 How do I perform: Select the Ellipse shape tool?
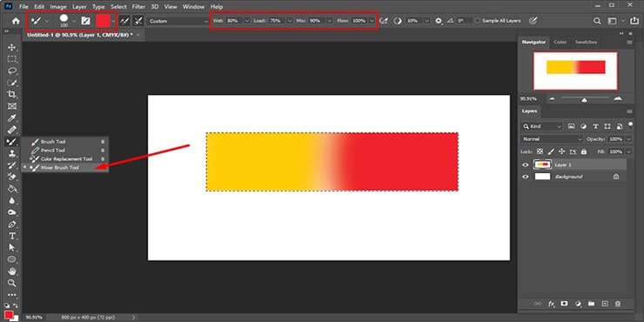(12, 259)
